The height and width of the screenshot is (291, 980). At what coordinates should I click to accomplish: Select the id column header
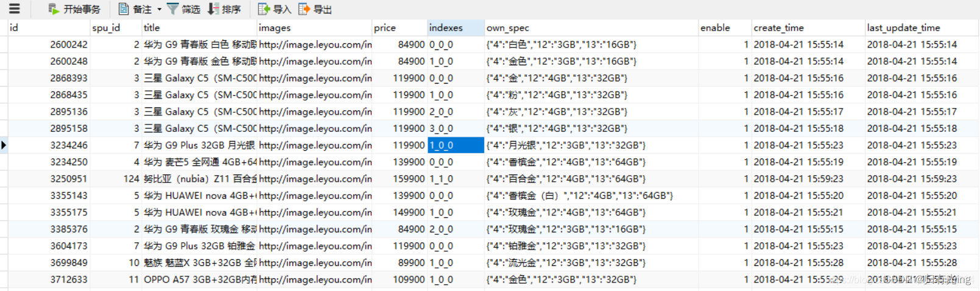pos(49,27)
